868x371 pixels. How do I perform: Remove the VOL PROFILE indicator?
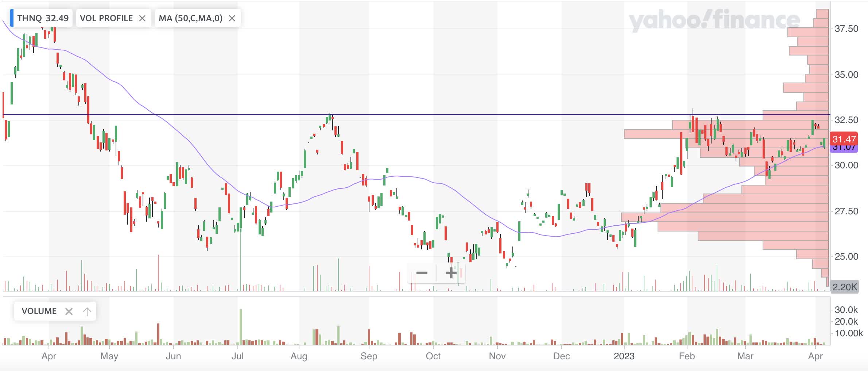[x=142, y=18]
